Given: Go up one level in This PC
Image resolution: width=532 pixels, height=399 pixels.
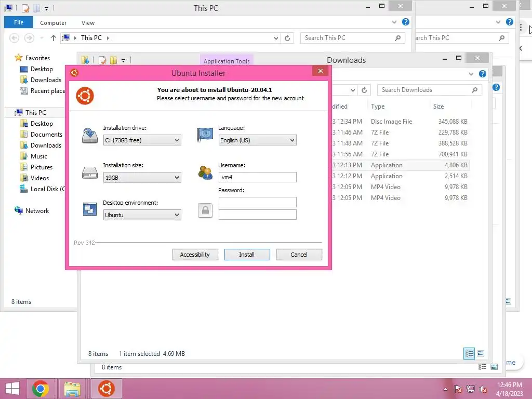Looking at the screenshot, I should click(x=54, y=38).
